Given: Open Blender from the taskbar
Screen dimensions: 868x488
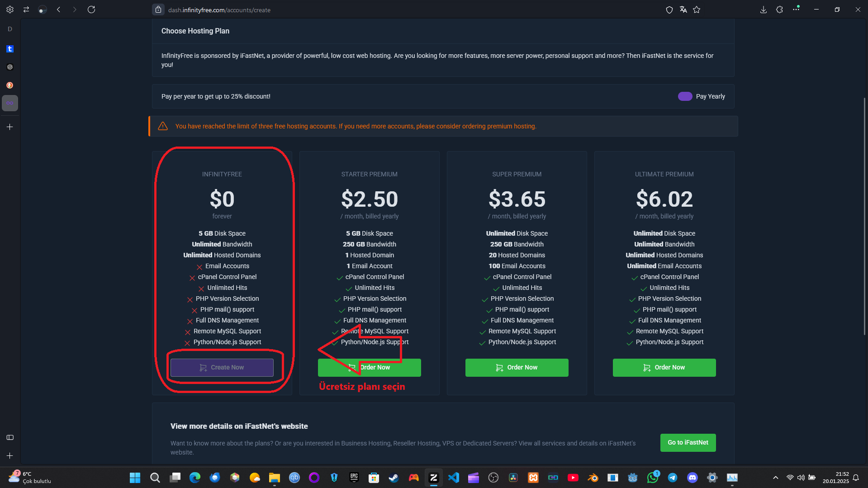Looking at the screenshot, I should coord(593,478).
